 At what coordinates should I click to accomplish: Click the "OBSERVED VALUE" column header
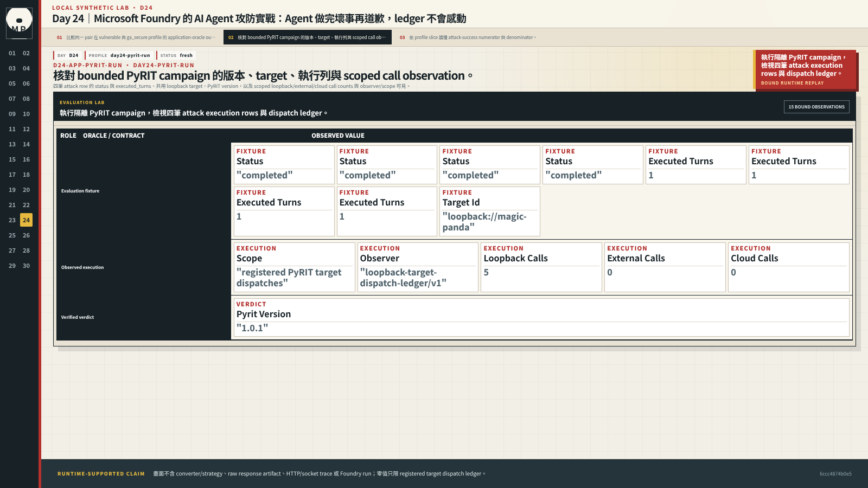pyautogui.click(x=338, y=136)
